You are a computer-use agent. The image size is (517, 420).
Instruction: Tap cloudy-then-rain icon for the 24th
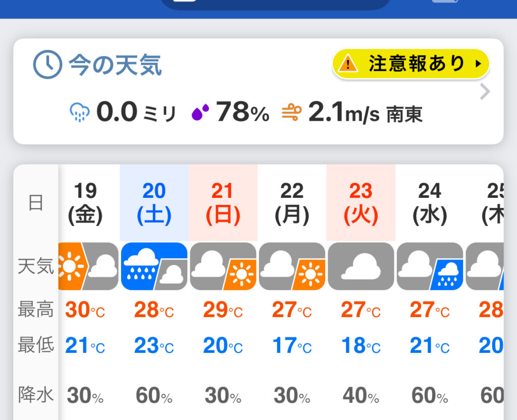430,267
